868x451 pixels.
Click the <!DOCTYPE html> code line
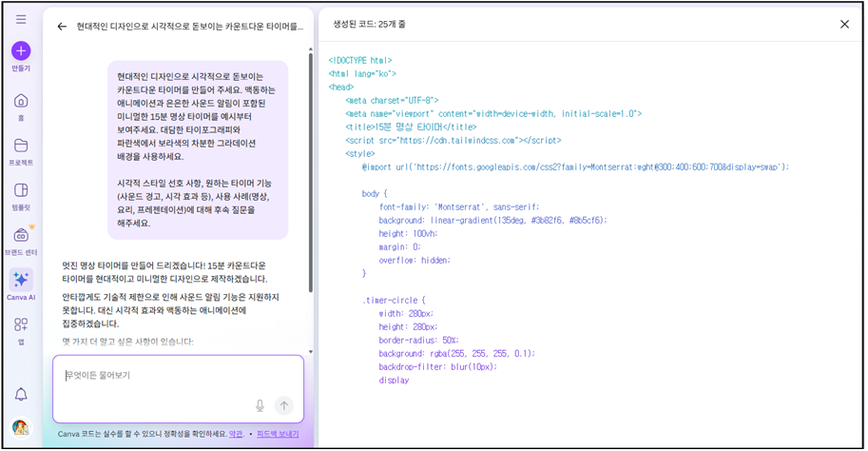(x=360, y=60)
